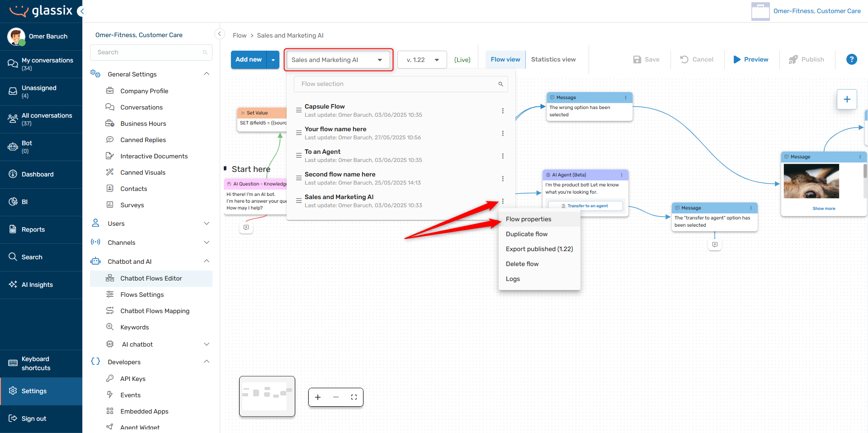Image resolution: width=868 pixels, height=433 pixels.
Task: Click the Save button
Action: point(646,59)
